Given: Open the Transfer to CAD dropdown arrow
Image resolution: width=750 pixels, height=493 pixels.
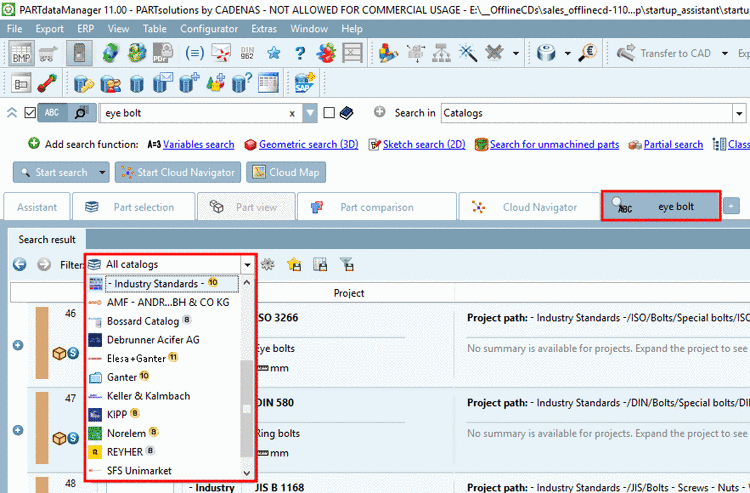Looking at the screenshot, I should click(725, 53).
